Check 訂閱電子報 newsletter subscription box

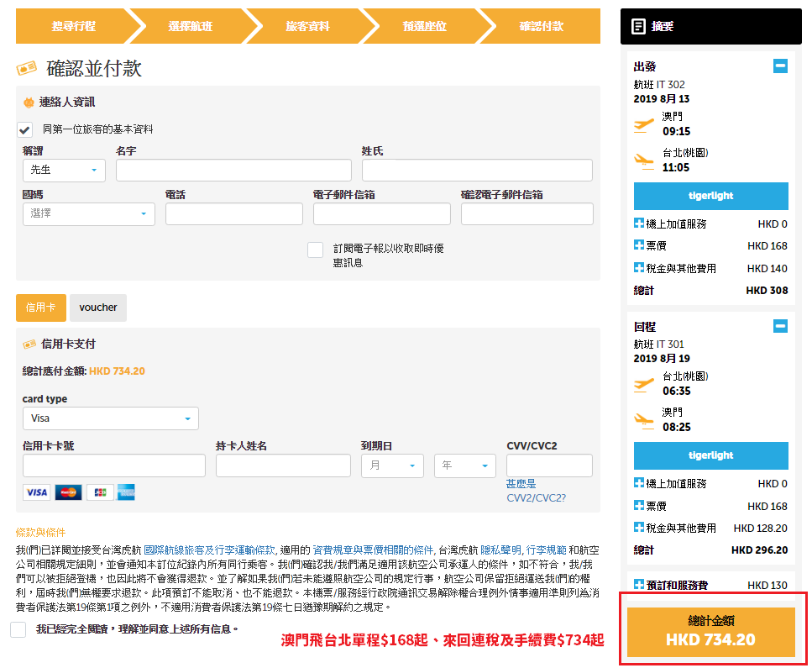316,250
